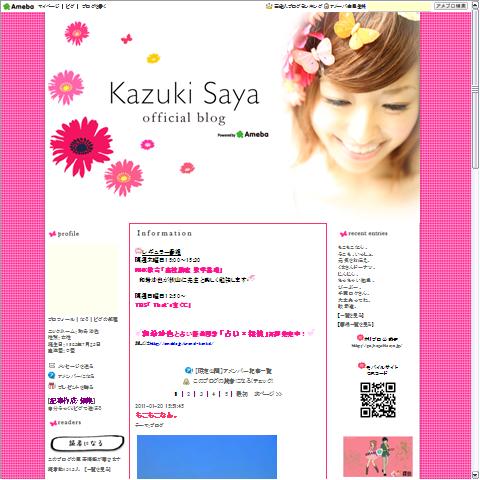The image size is (480, 480).
Task: Click the blue post image thumbnail
Action: pyautogui.click(x=207, y=457)
